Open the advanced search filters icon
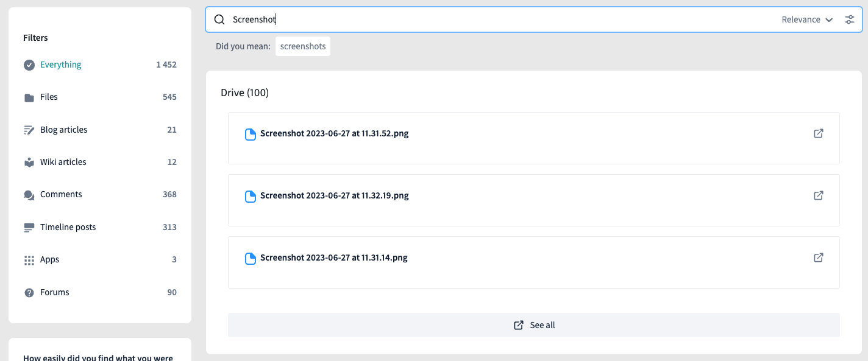The image size is (868, 361). [x=850, y=19]
